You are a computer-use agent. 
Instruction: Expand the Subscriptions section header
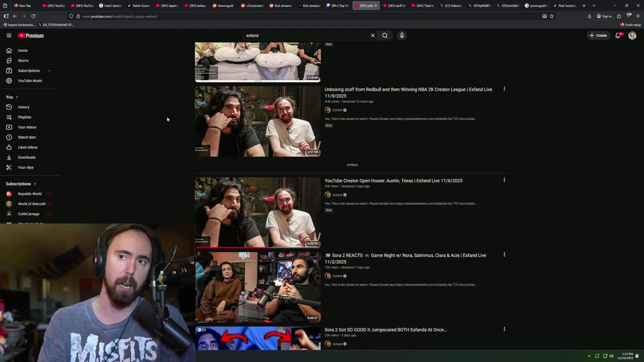21,184
